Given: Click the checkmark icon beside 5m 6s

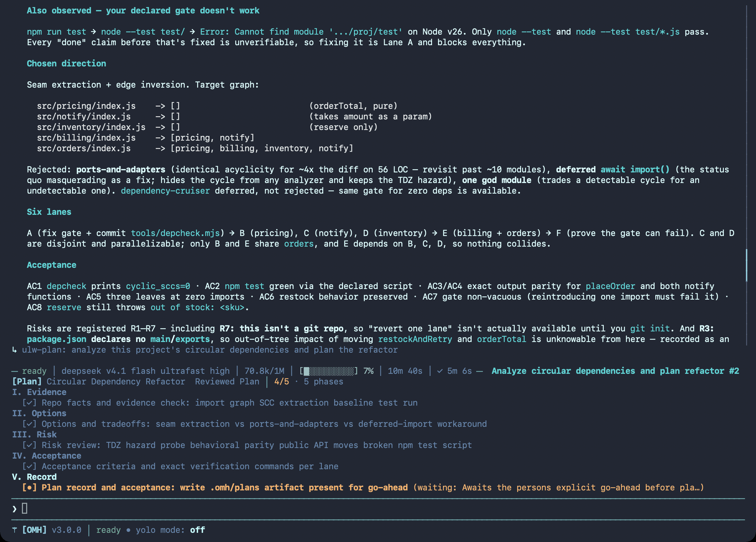Looking at the screenshot, I should tap(440, 371).
